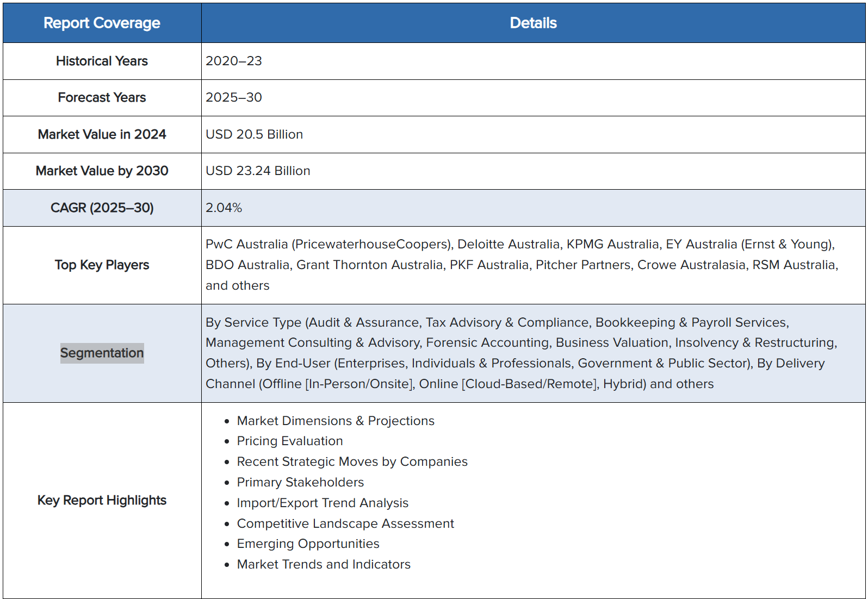Screen dimensions: 868x599
Task: Click Recent Strategic Moves by Companies item
Action: tap(352, 461)
